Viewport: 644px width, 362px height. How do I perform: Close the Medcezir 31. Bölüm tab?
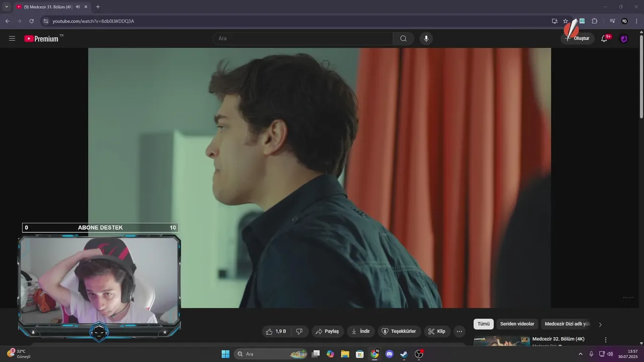pos(86,7)
